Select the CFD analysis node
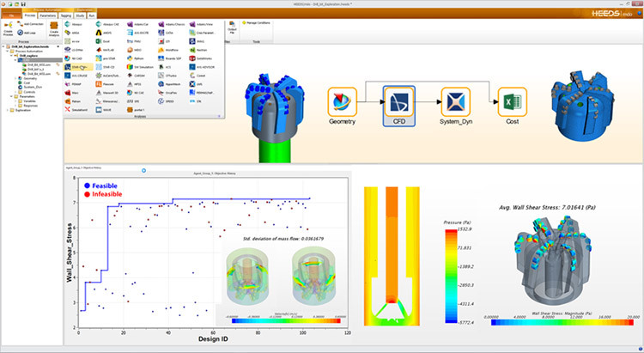The width and height of the screenshot is (644, 353). coord(398,106)
